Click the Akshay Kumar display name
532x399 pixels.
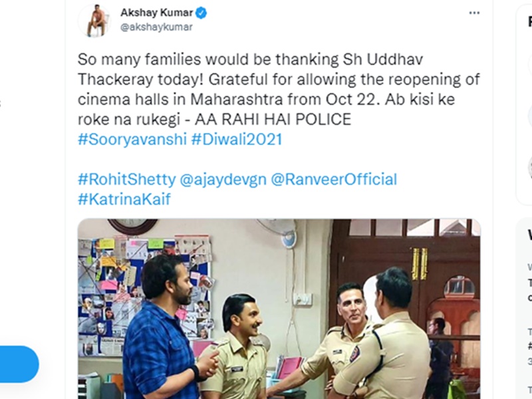click(x=157, y=13)
